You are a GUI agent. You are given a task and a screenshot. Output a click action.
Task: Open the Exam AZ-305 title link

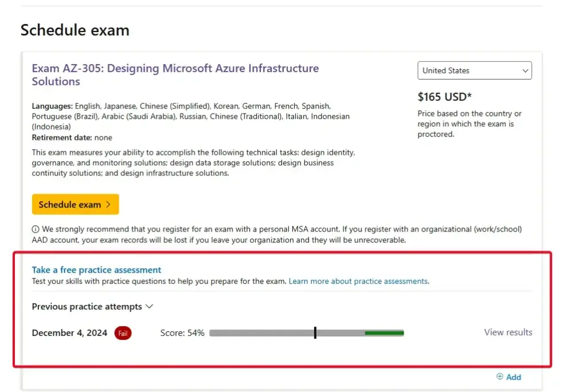175,75
